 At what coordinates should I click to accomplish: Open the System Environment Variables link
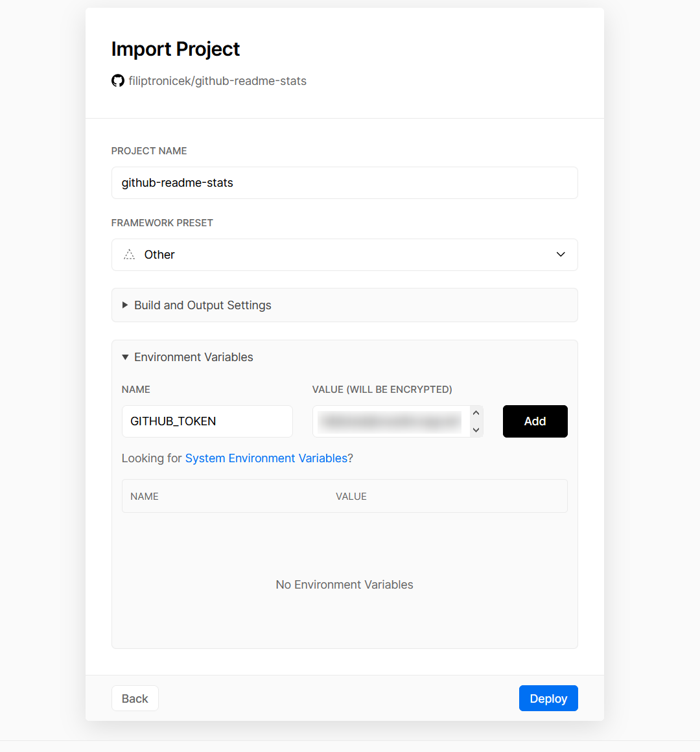266,458
